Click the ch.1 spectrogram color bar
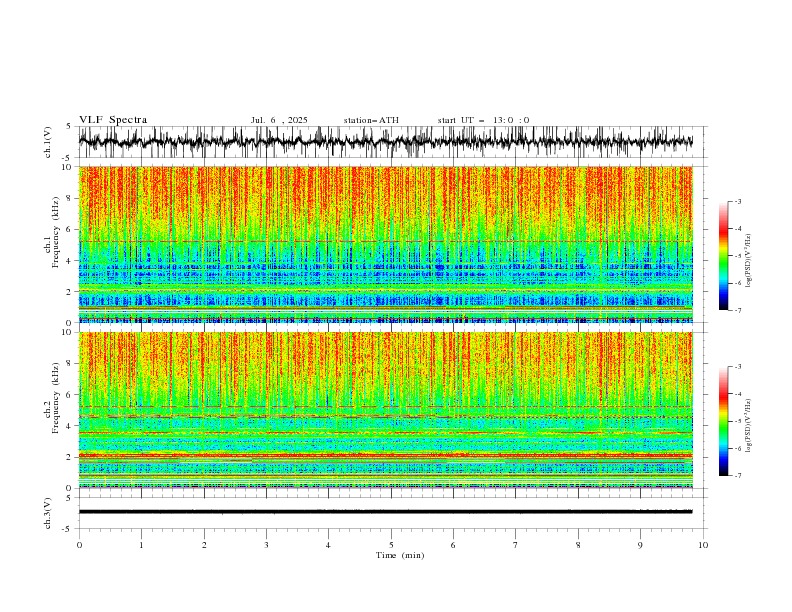792x612 pixels. (x=723, y=256)
